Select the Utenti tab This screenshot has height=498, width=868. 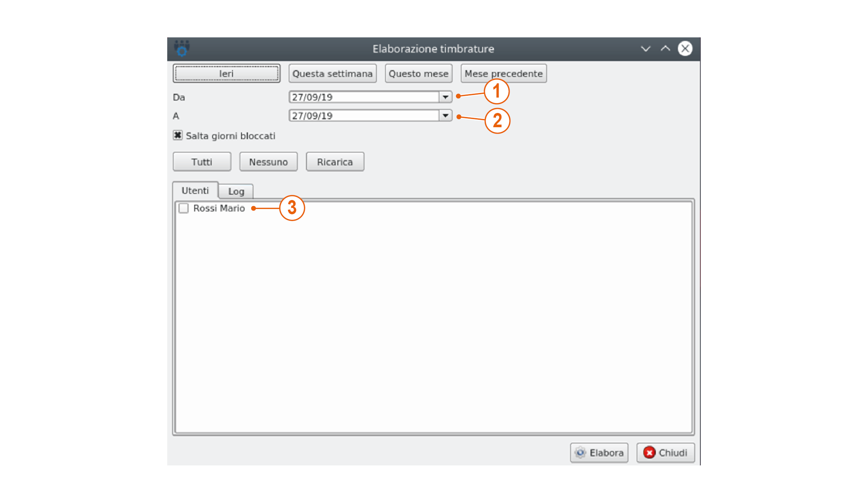(195, 191)
